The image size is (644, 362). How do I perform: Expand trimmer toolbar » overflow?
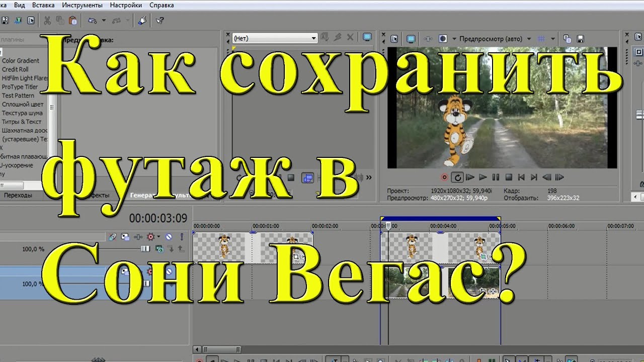point(369,177)
